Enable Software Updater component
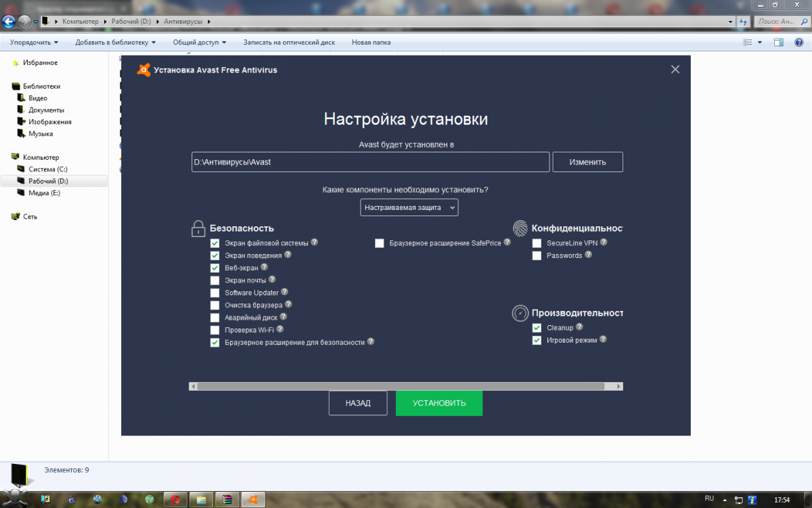The width and height of the screenshot is (812, 508). point(215,293)
